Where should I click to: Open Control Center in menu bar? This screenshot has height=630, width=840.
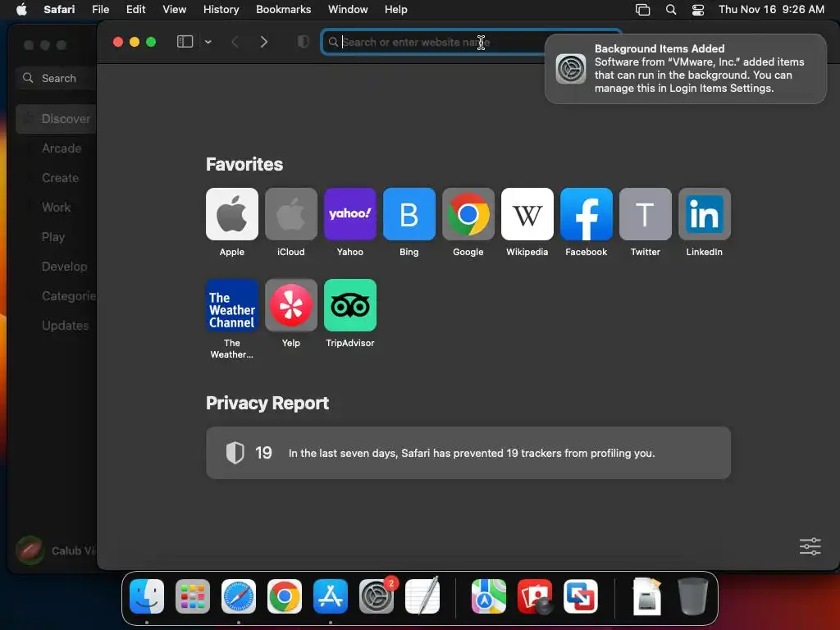point(698,10)
